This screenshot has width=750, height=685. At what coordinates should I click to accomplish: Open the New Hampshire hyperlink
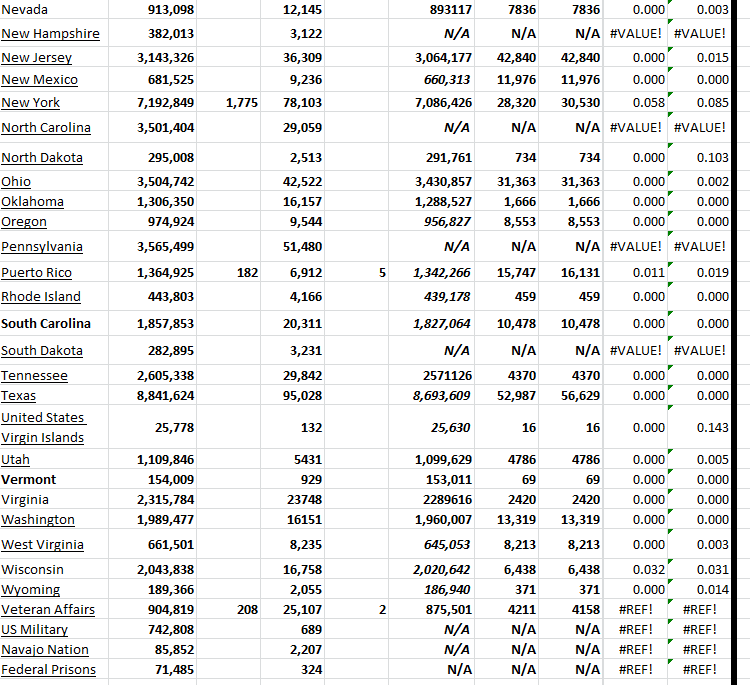(x=50, y=33)
